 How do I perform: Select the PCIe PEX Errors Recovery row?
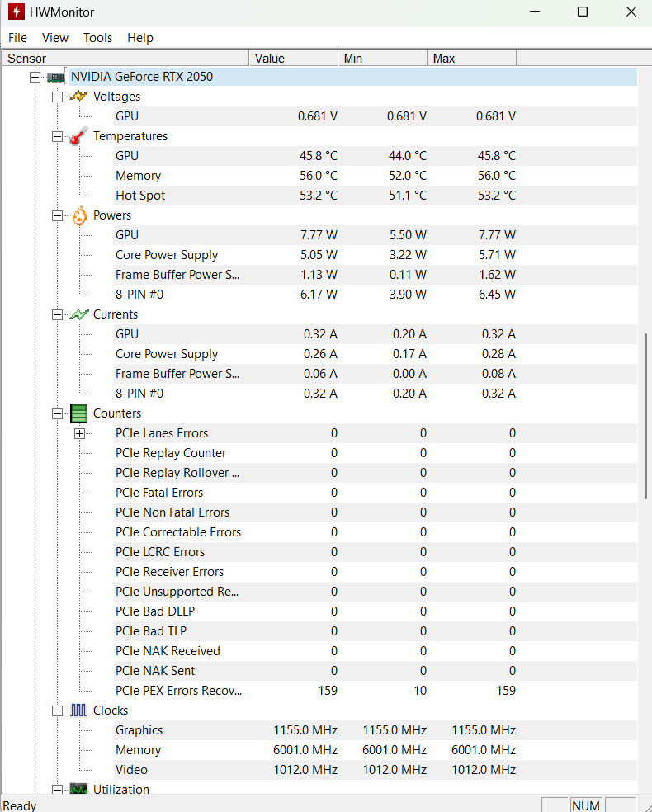(178, 691)
